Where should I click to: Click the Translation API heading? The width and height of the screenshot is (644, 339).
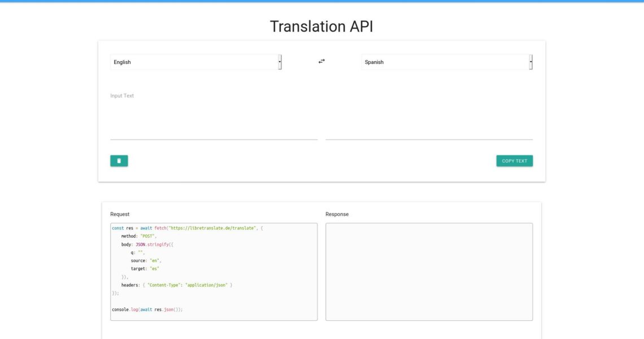click(321, 27)
